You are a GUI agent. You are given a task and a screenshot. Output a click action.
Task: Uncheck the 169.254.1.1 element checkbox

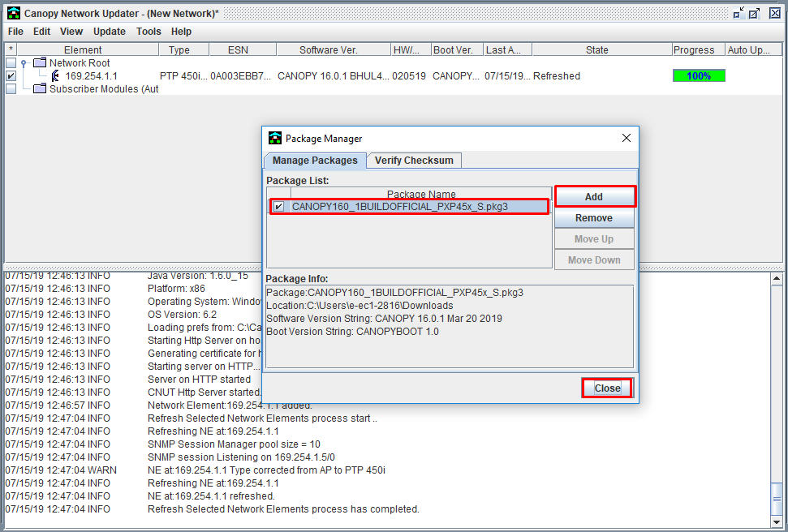tap(11, 76)
